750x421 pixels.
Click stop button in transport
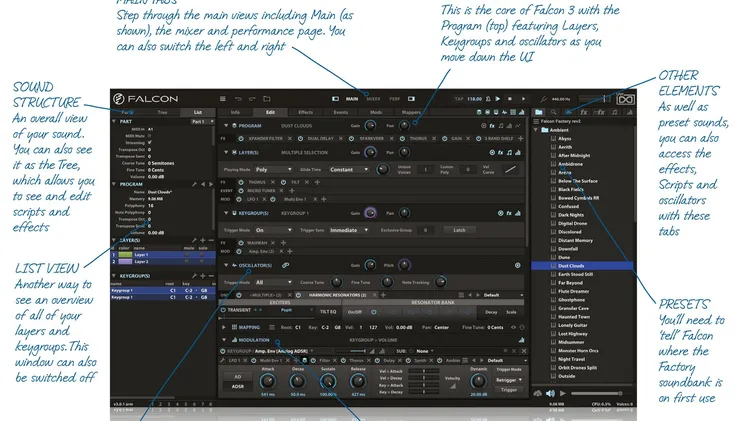coord(510,99)
